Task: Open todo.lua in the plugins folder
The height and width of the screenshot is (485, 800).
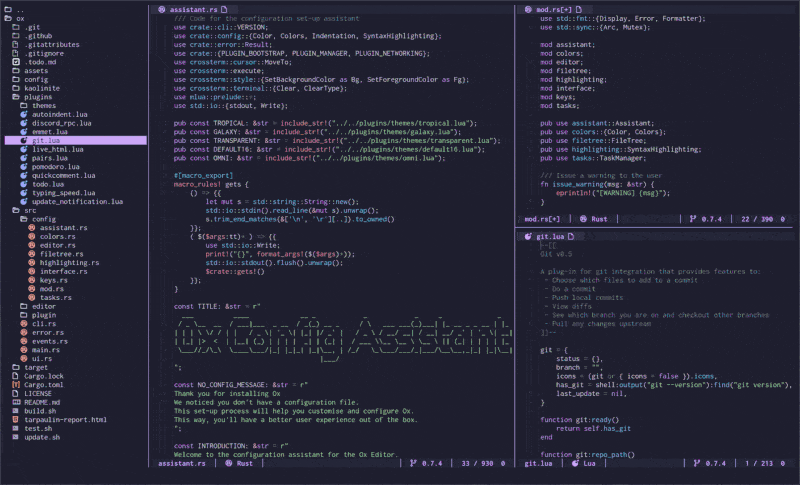Action: coord(48,184)
